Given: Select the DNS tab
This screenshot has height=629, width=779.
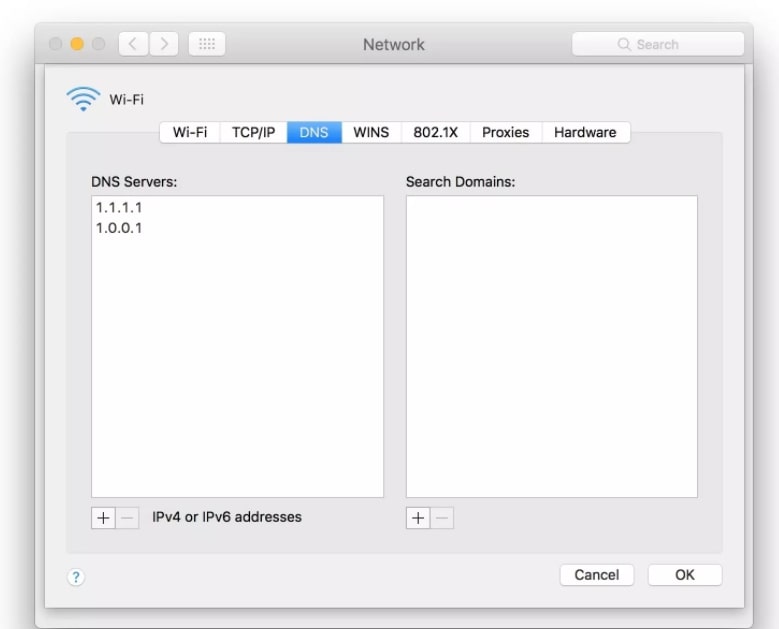Looking at the screenshot, I should [314, 132].
